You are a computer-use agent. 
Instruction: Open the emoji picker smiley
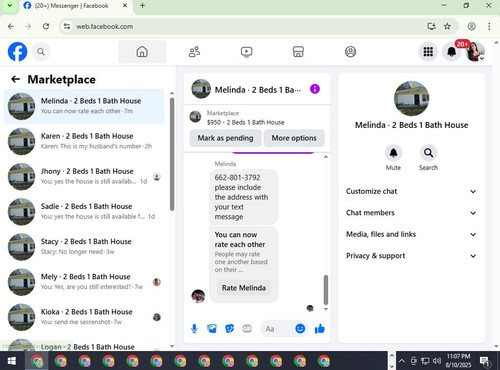tap(300, 329)
